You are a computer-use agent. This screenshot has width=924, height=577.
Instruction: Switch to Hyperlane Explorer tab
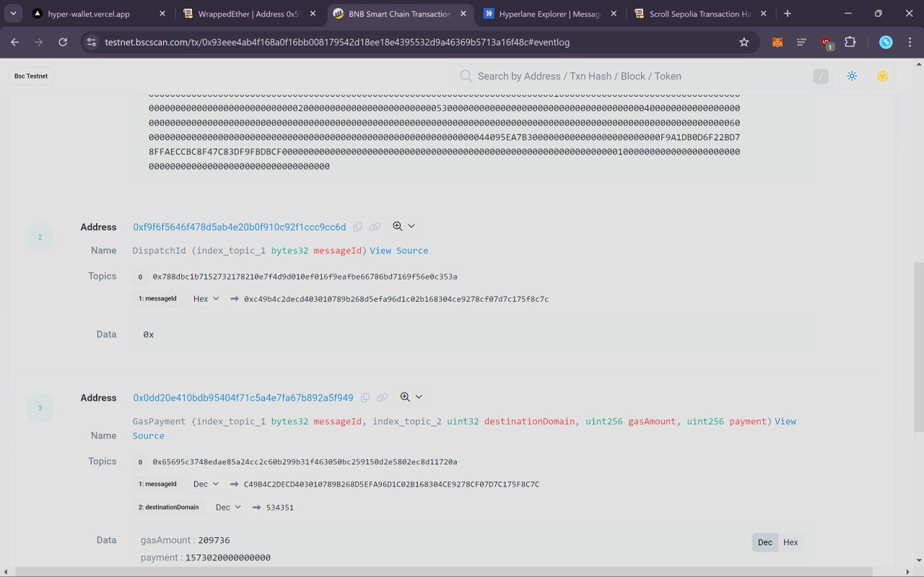point(550,14)
